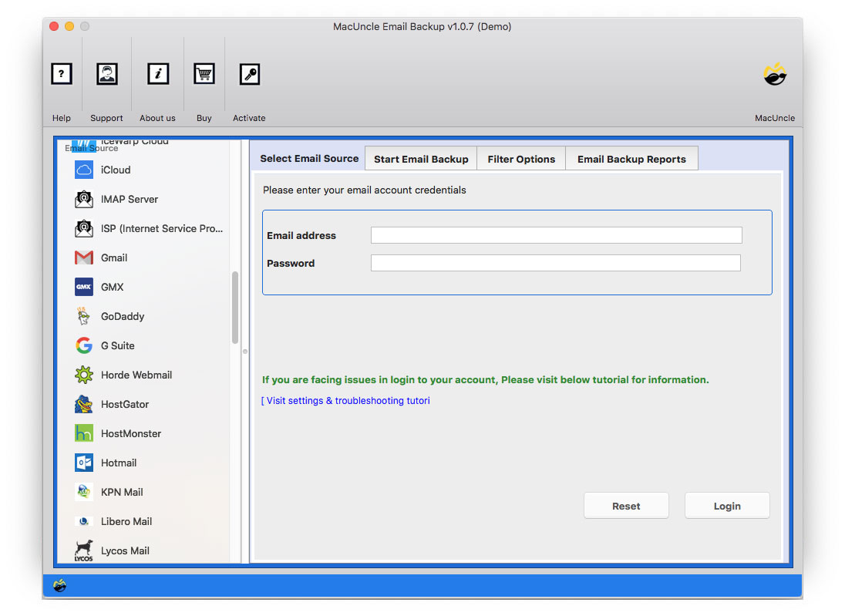This screenshot has width=845, height=616.
Task: Select GoDaddy from the sidebar
Action: (123, 316)
